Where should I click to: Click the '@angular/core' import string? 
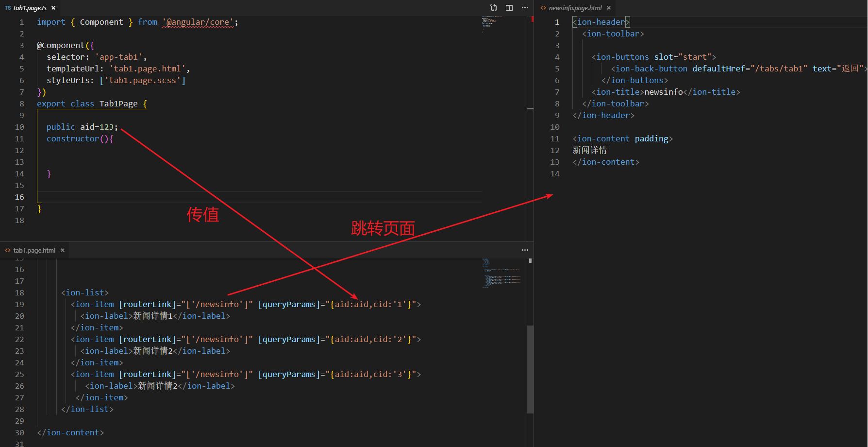click(198, 22)
